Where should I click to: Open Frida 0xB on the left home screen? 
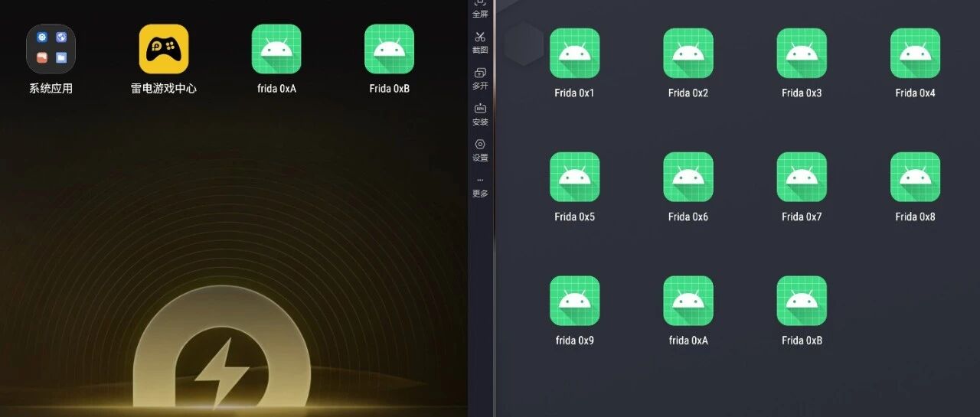click(x=389, y=49)
